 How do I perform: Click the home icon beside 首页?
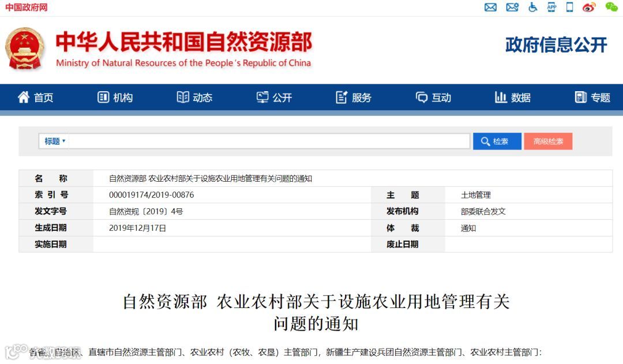pos(24,97)
